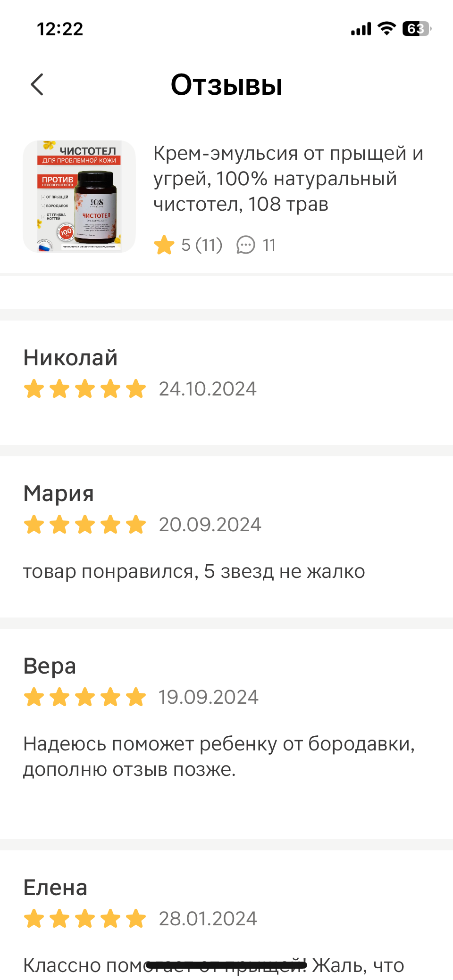This screenshot has width=453, height=980.
Task: Tap Николай's five-star rating
Action: click(85, 389)
